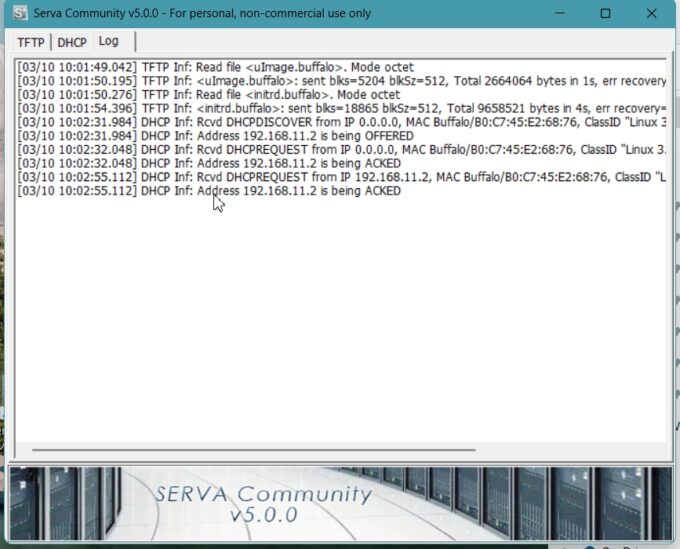680x549 pixels.
Task: Select log line 'Rcvd DHCPREQUEST from IP 192.168.11.2'
Action: (341, 177)
